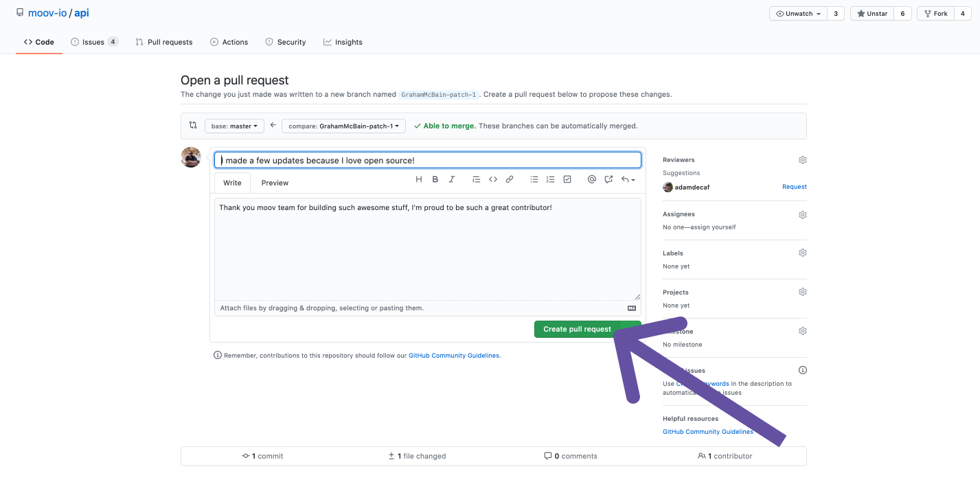
Task: Click the compare branches swap icon
Action: [193, 126]
